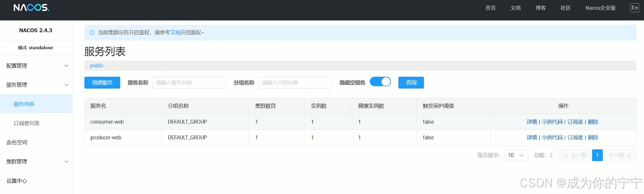The width and height of the screenshot is (644, 194).
Task: Click the NACOS logo in header
Action: (31, 8)
